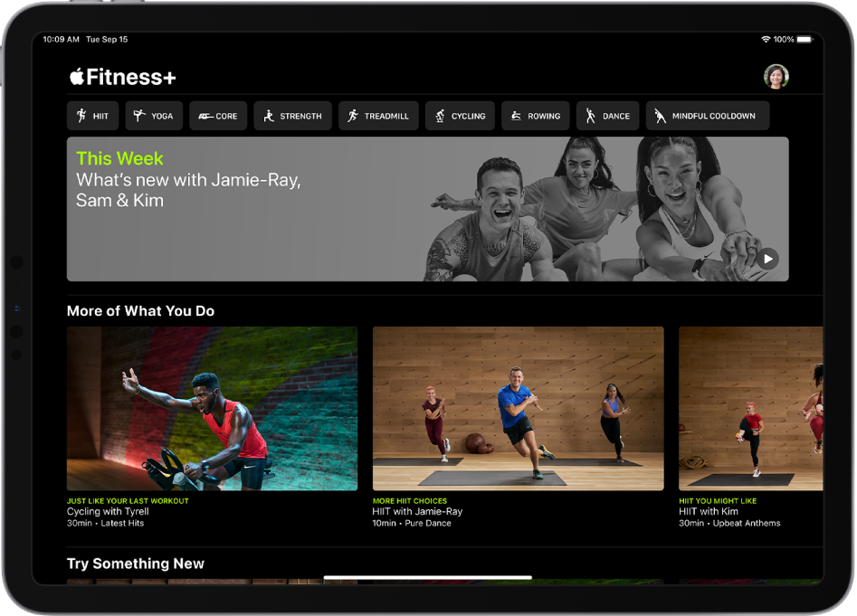
Task: Click the Wi-Fi status icon
Action: coord(766,39)
